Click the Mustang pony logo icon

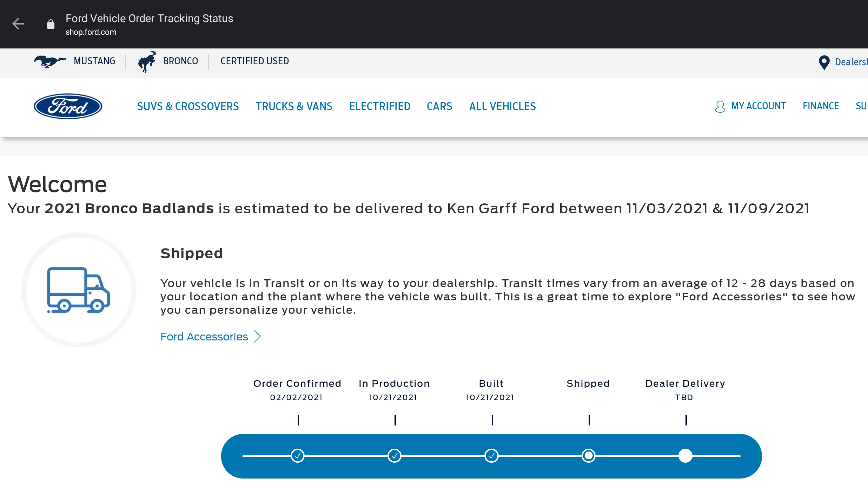point(49,61)
